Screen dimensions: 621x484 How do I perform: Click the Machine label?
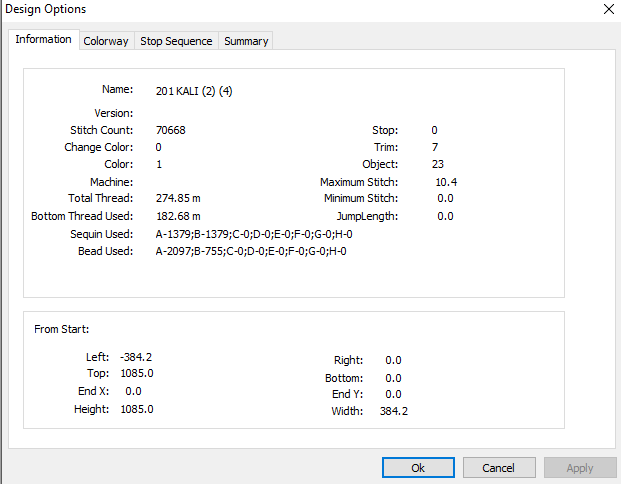tap(112, 182)
